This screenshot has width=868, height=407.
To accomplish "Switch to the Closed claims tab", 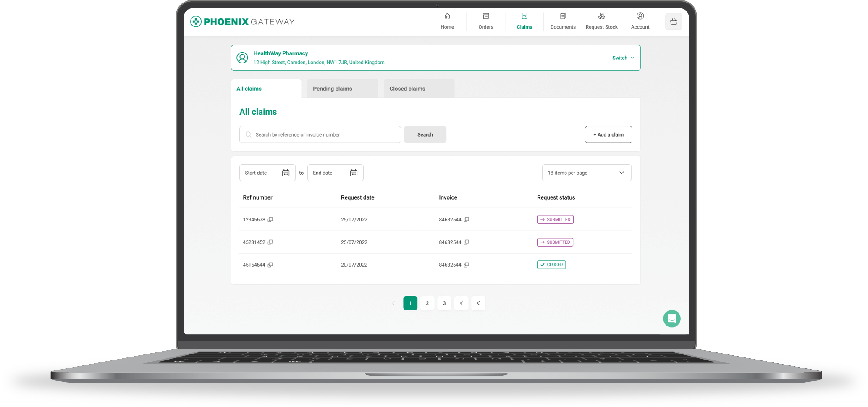I will tap(419, 89).
